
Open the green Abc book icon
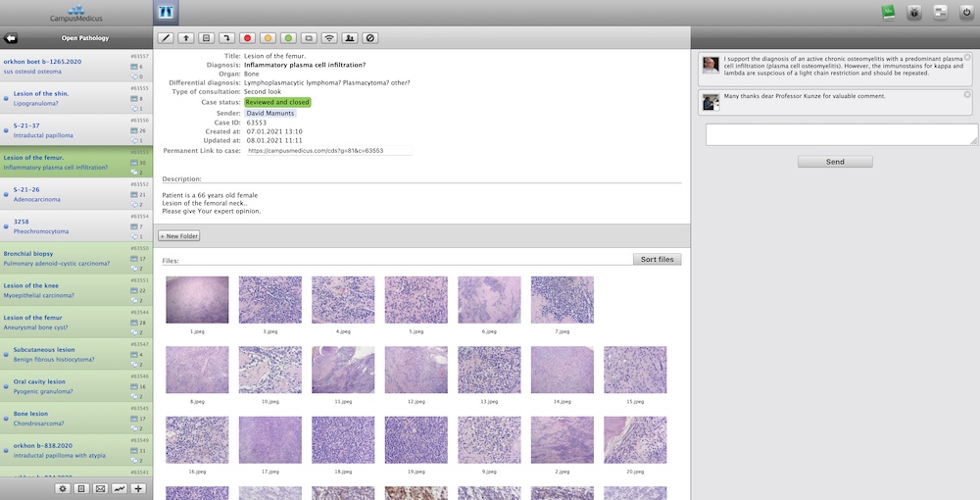(x=888, y=13)
